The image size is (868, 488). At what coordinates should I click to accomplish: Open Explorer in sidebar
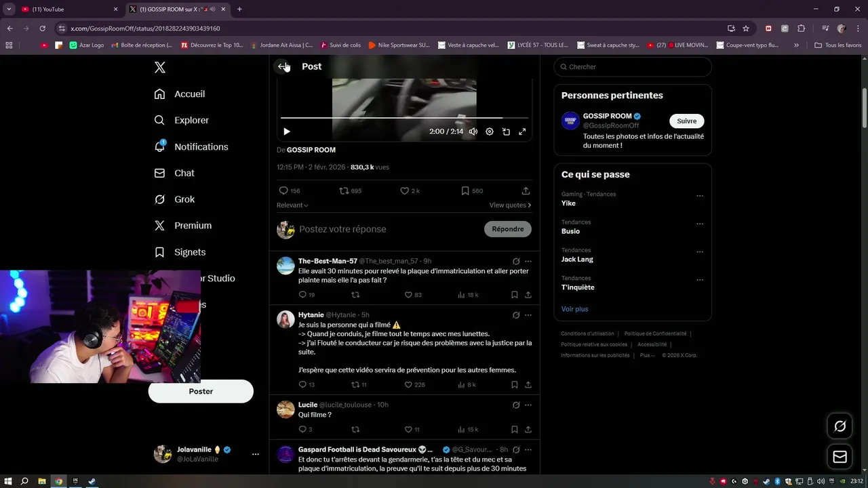pyautogui.click(x=182, y=121)
